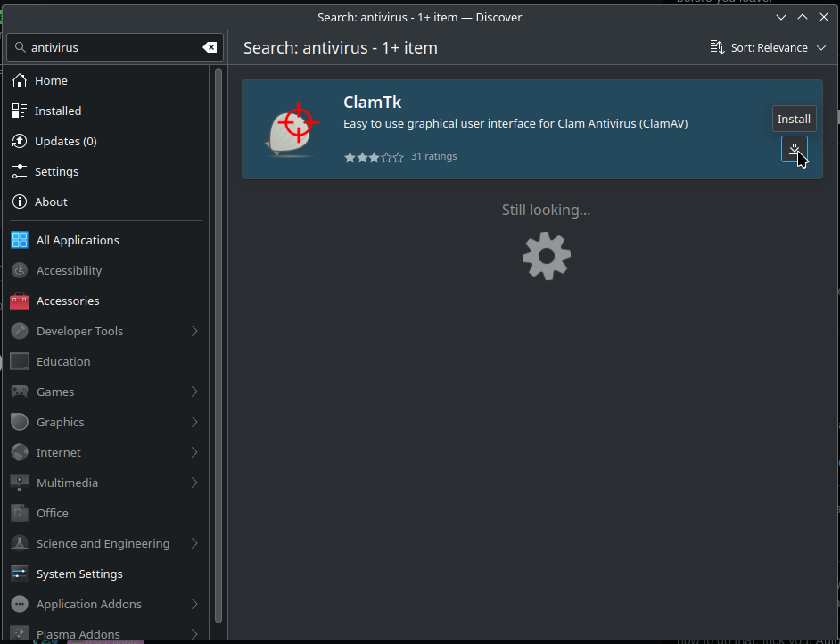Click the Science and Engineering flask icon
This screenshot has height=644, width=840.
click(20, 543)
